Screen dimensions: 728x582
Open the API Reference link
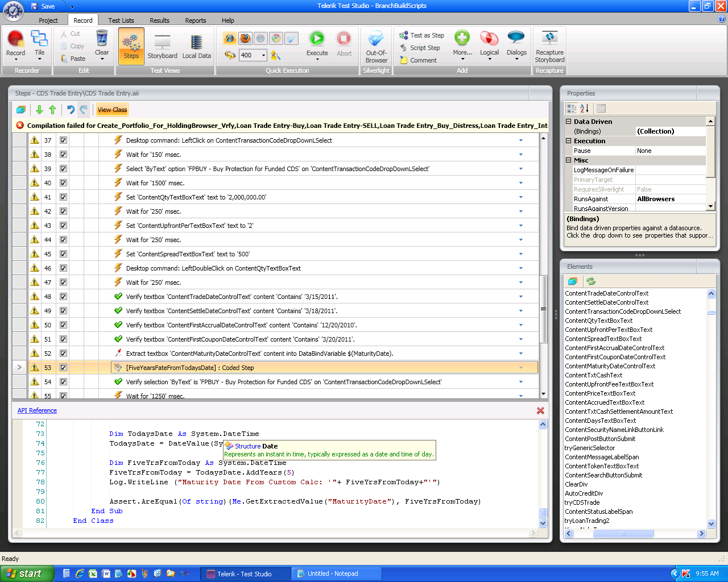click(37, 410)
